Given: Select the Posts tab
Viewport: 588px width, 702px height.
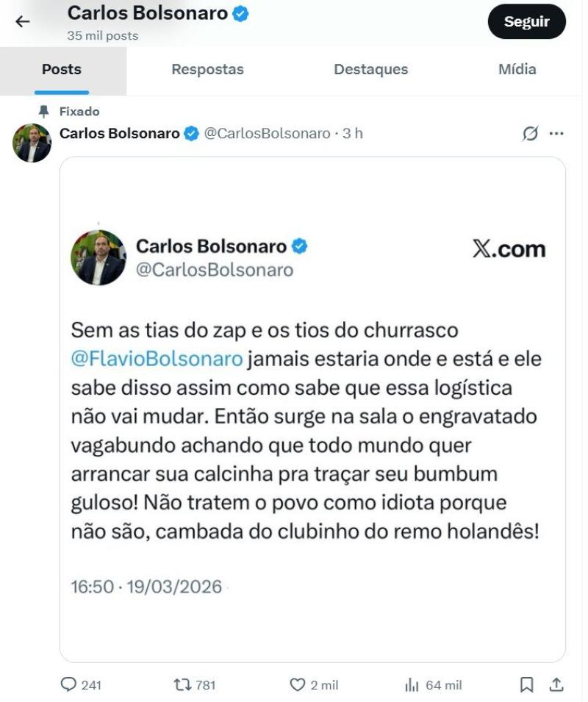Looking at the screenshot, I should coord(62,70).
